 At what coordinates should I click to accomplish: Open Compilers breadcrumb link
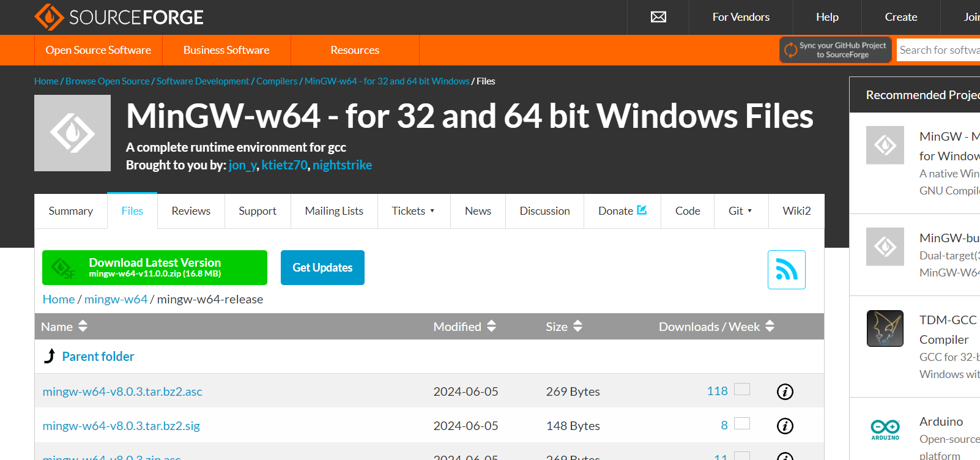(277, 81)
